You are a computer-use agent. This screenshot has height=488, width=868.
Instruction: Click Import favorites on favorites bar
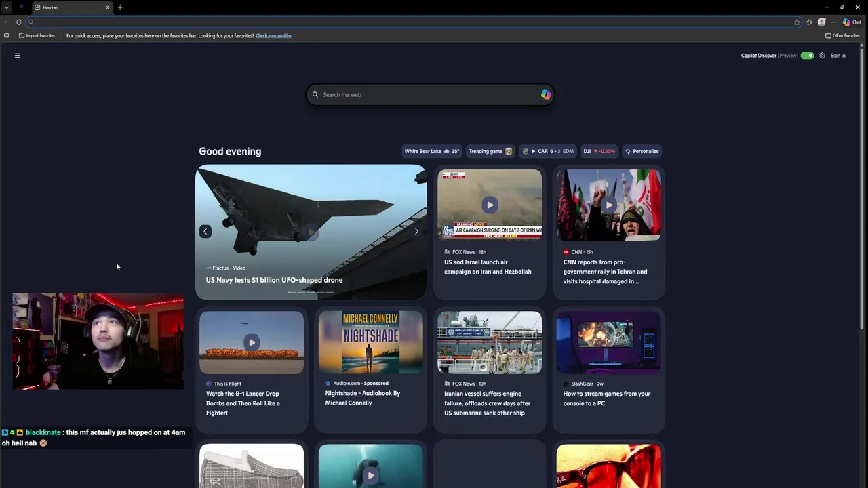tap(37, 35)
